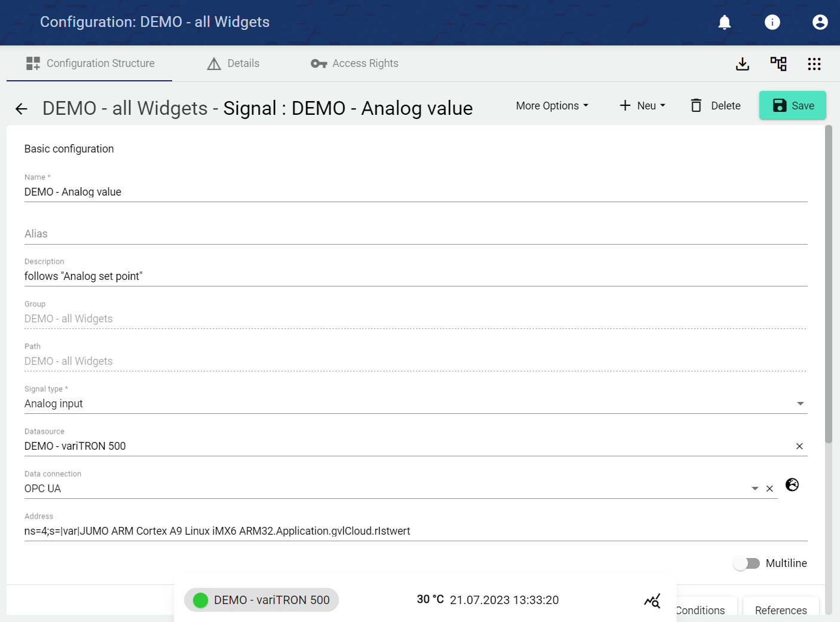Screen dimensions: 840x622
Task: Go back using the left arrow
Action: point(22,108)
